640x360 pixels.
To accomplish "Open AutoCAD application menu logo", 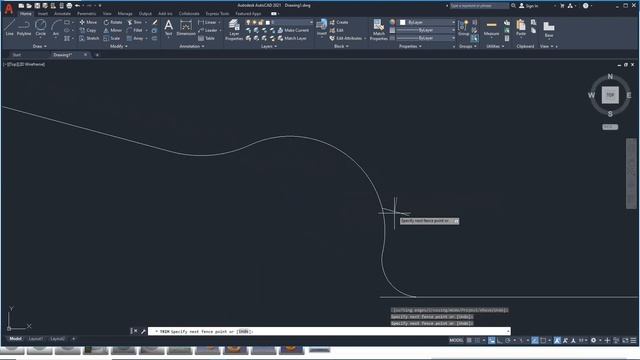I will coord(9,9).
